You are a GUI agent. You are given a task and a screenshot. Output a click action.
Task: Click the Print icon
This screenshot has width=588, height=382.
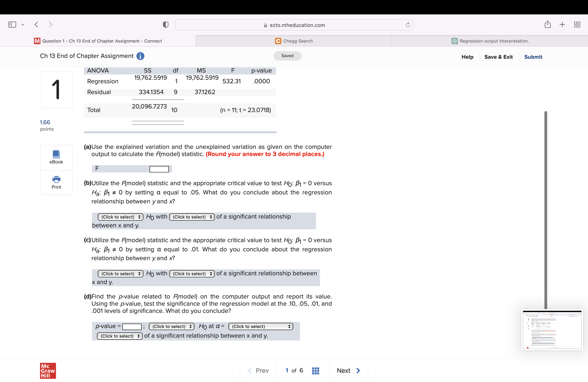[x=56, y=179]
